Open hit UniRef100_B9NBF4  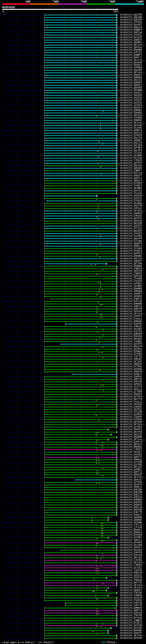pyautogui.click(x=131, y=30)
